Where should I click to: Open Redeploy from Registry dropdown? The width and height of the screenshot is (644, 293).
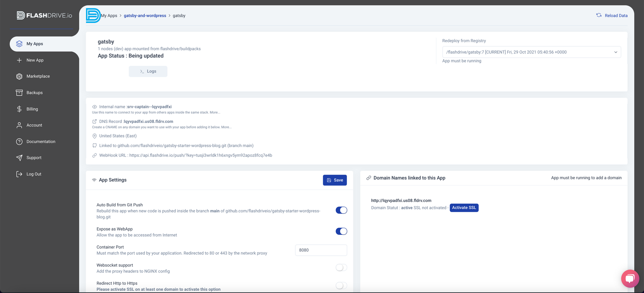[x=532, y=52]
